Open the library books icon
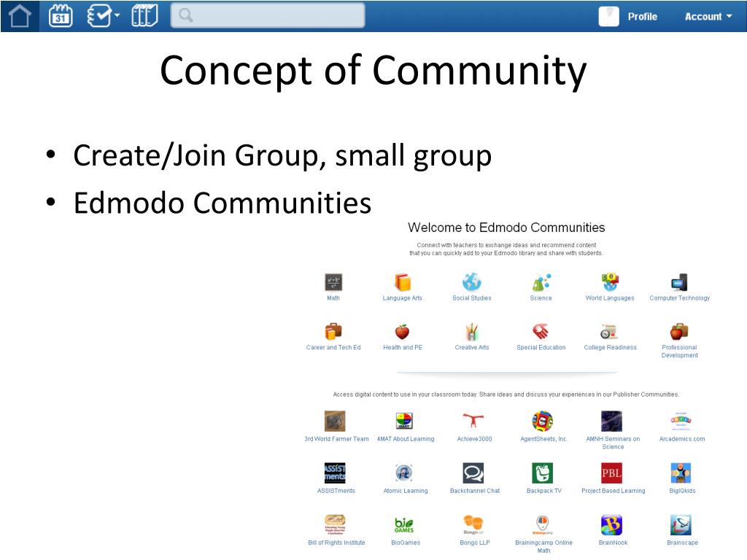The width and height of the screenshot is (747, 560). pyautogui.click(x=145, y=16)
